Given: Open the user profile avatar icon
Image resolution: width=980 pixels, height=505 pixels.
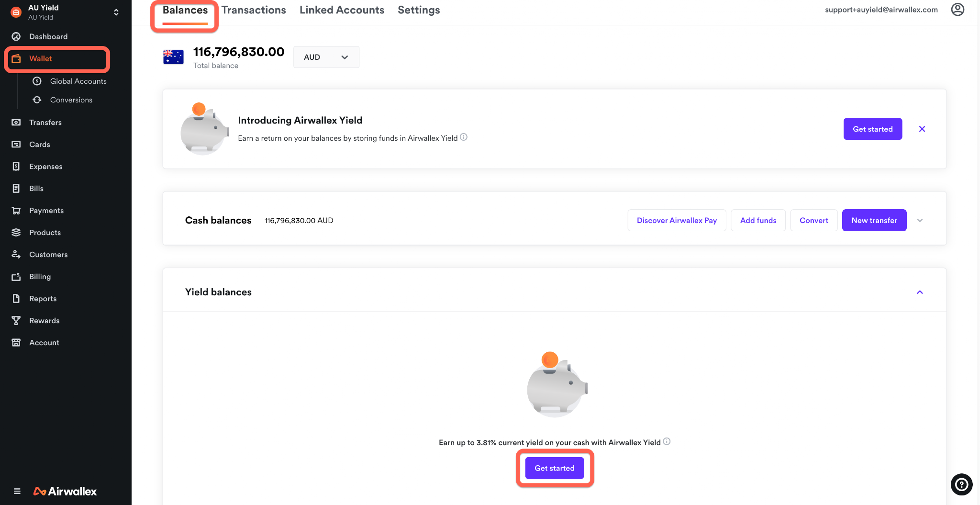Looking at the screenshot, I should pos(958,10).
